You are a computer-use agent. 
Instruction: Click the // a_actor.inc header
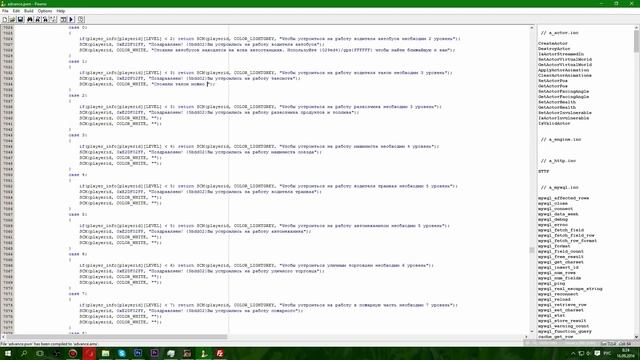560,33
